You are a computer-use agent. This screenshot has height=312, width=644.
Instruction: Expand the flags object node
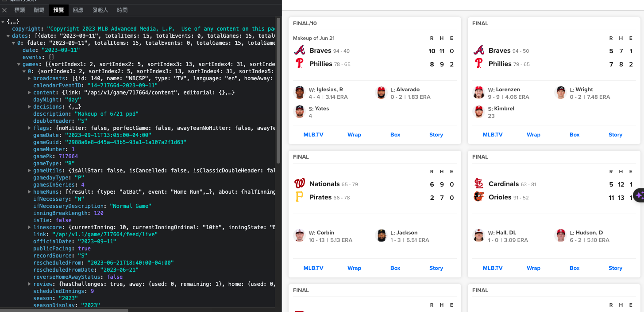30,128
